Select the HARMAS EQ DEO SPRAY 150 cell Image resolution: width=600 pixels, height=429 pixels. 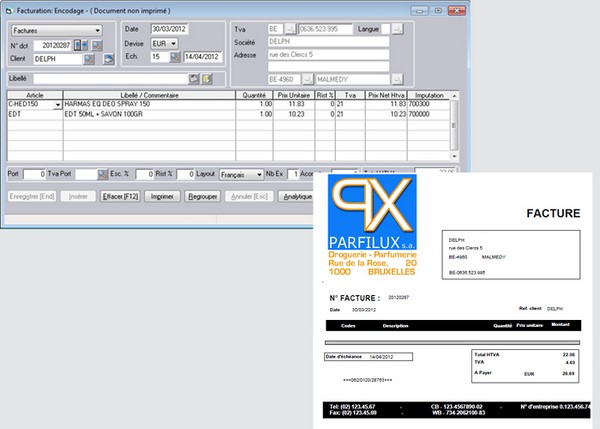click(x=149, y=104)
